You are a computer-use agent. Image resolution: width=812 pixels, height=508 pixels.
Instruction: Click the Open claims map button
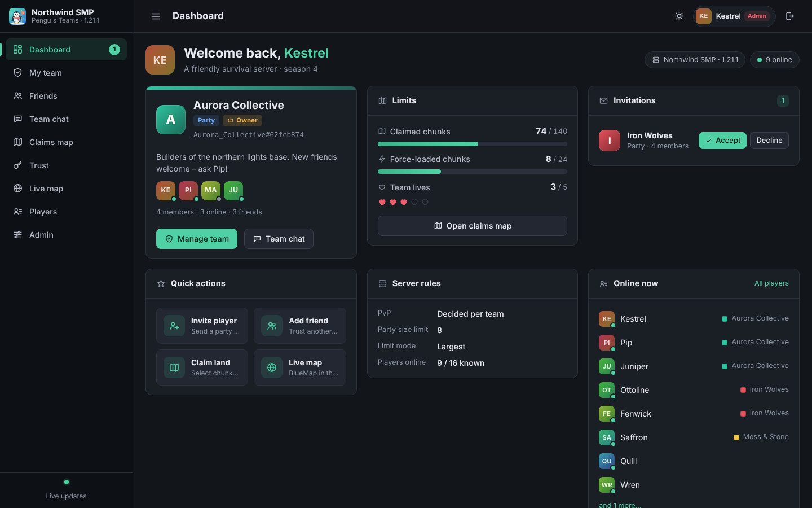click(x=473, y=226)
